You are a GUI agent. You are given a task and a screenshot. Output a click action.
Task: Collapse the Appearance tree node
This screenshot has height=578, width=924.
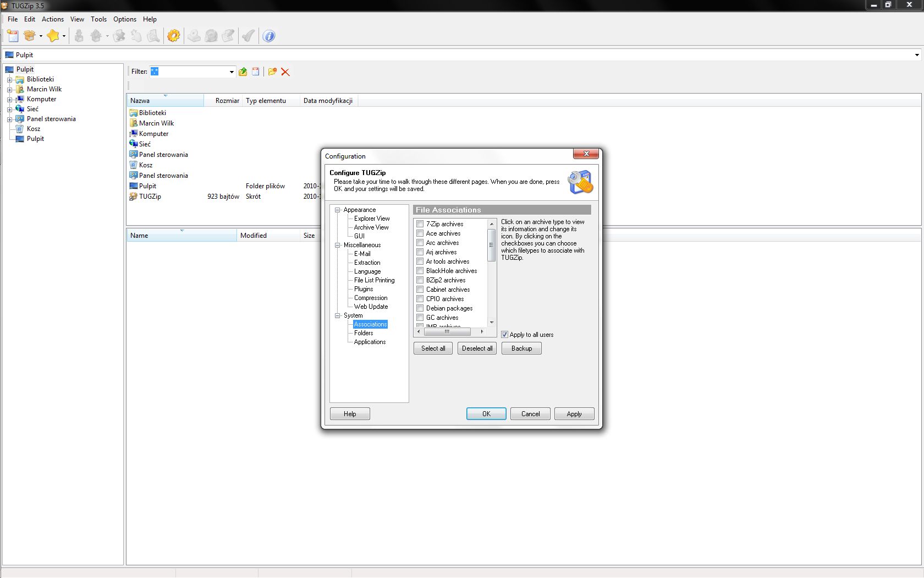(x=338, y=210)
